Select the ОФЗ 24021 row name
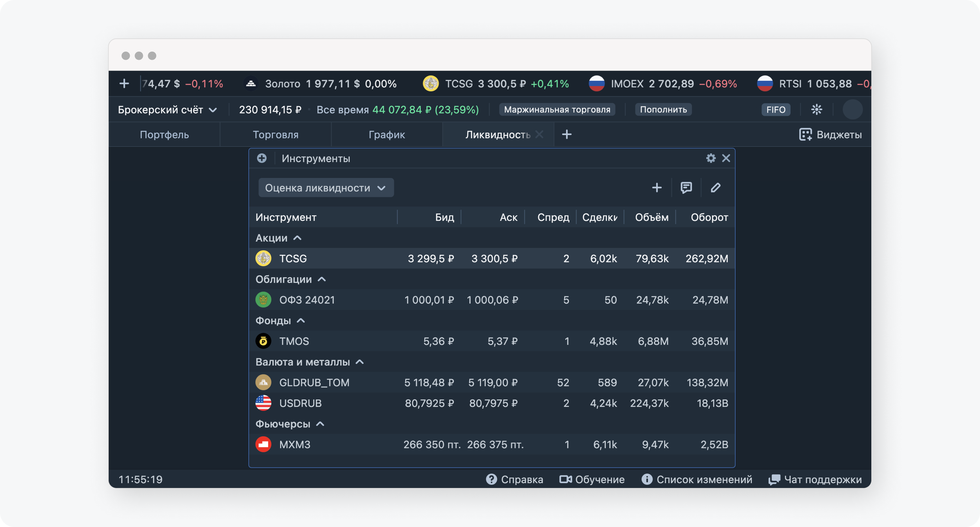980x527 pixels. [307, 300]
